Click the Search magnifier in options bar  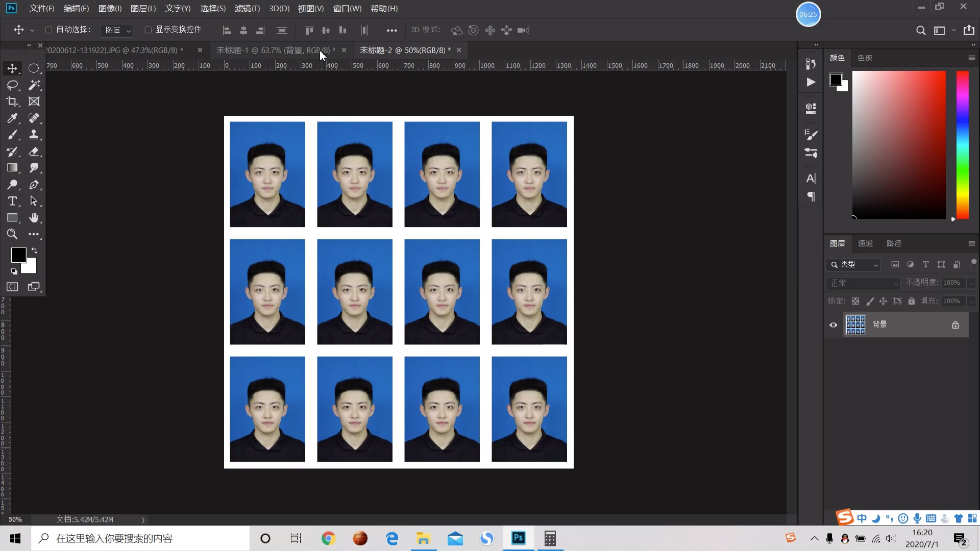pos(920,31)
